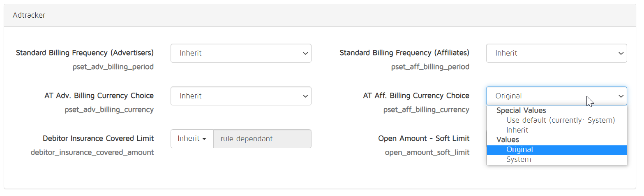
Task: Choose "System" under Values in list
Action: click(x=519, y=160)
